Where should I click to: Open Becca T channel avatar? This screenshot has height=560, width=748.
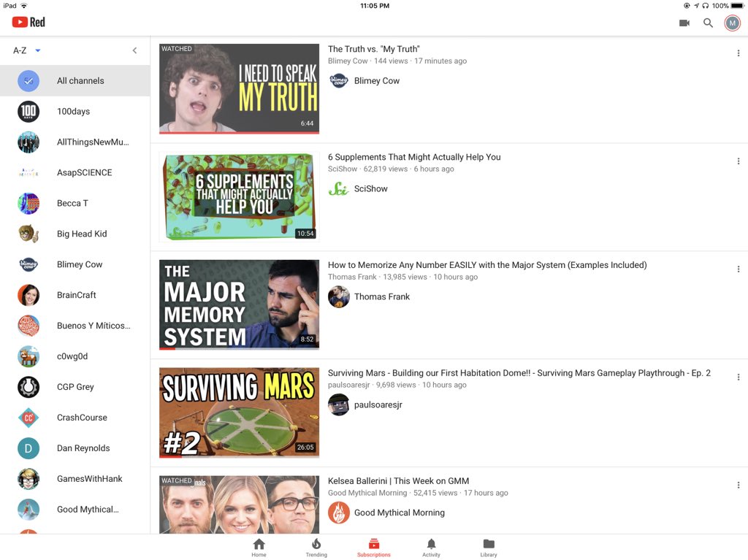pos(28,203)
